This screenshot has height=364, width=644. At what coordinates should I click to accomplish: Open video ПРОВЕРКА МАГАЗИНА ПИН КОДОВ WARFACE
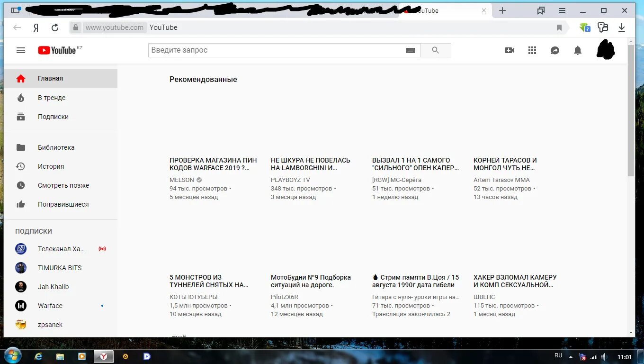(x=213, y=164)
